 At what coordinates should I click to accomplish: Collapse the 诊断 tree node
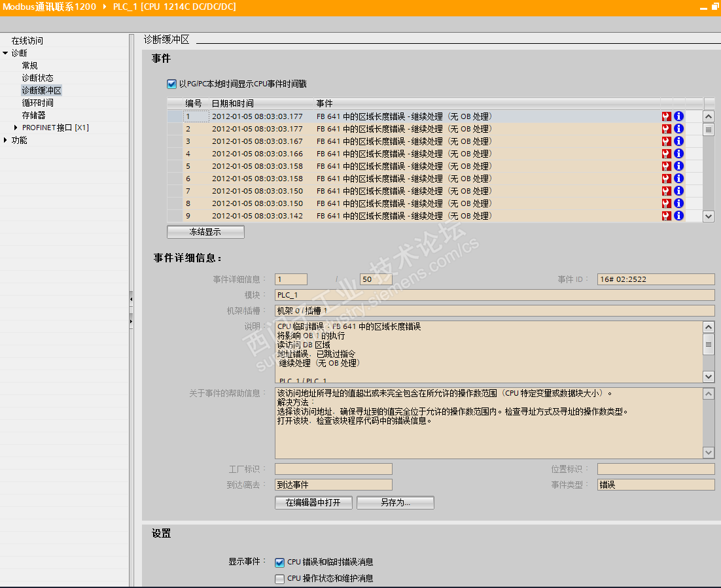pyautogui.click(x=5, y=54)
